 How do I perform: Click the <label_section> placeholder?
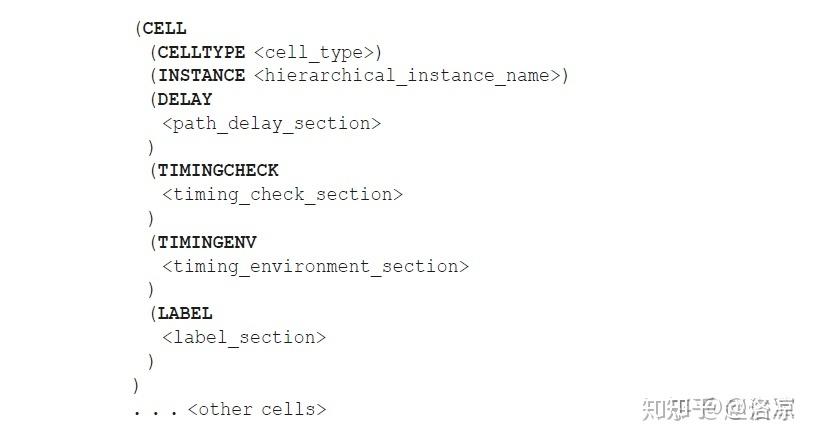coord(244,337)
